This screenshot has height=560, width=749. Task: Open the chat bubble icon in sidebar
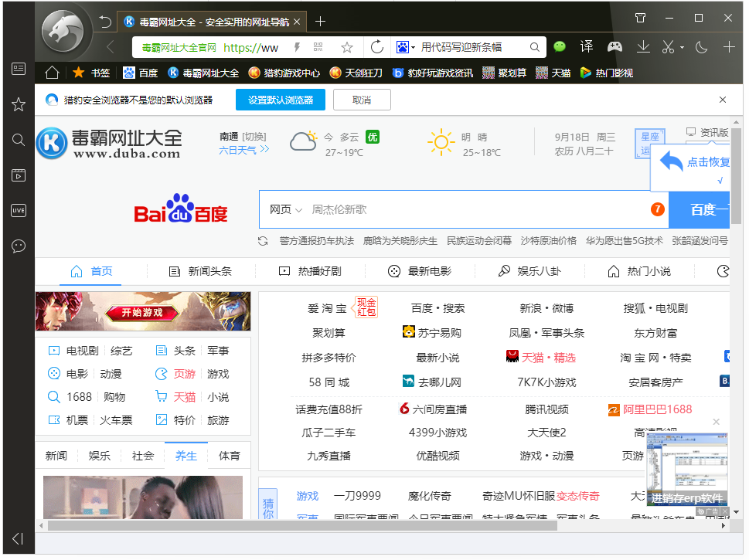(x=19, y=246)
